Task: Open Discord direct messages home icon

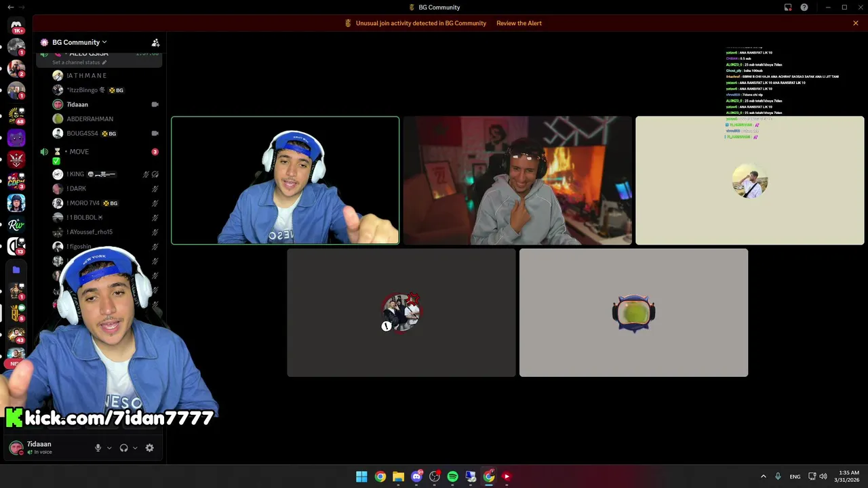Action: [16, 26]
